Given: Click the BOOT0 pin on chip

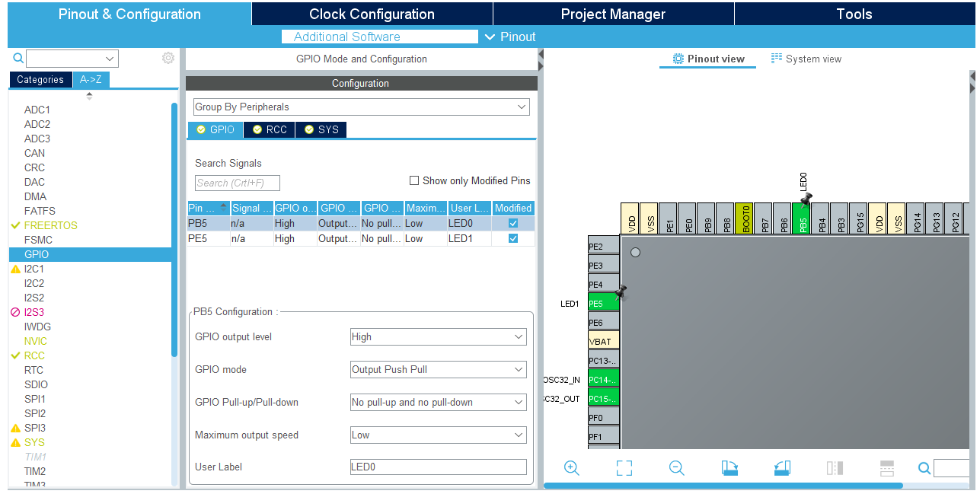Looking at the screenshot, I should pyautogui.click(x=745, y=218).
